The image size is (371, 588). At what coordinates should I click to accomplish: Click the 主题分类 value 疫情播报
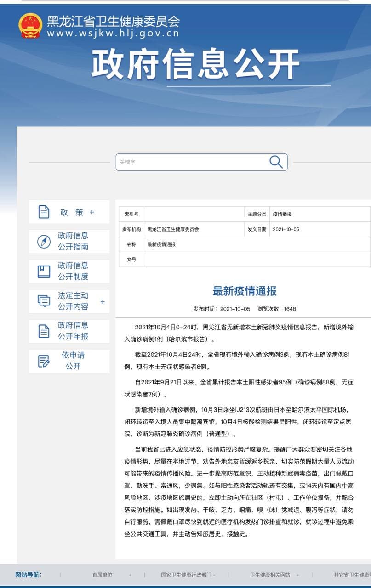282,214
